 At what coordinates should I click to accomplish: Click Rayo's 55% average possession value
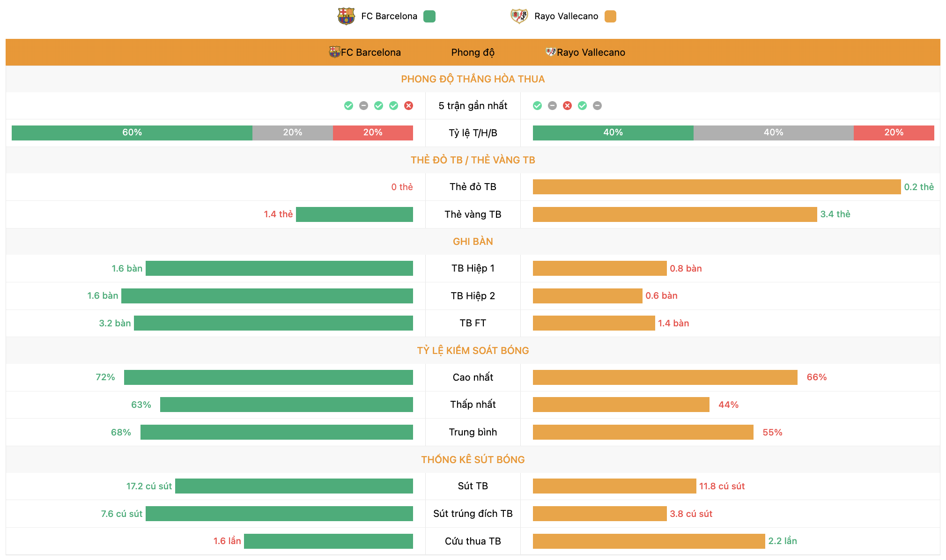point(773,432)
